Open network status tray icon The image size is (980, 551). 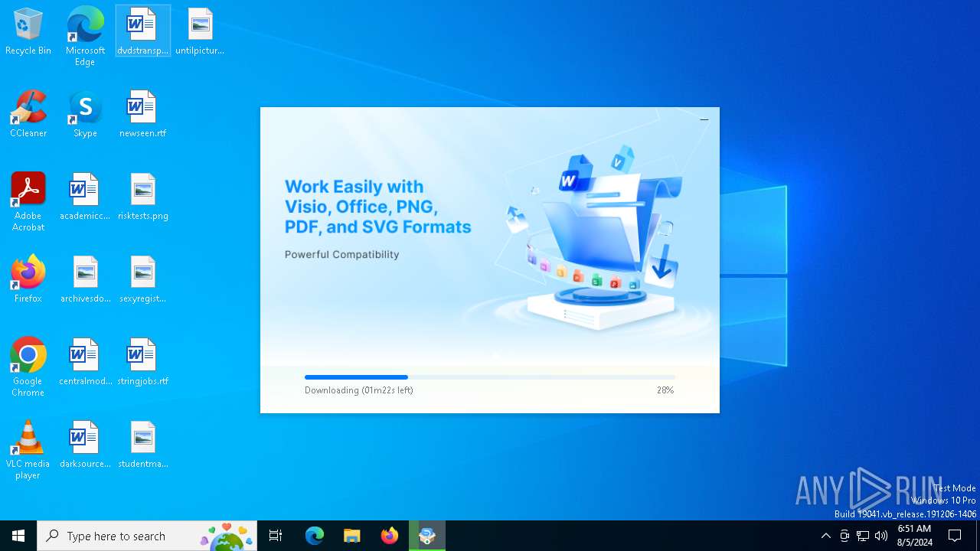(863, 536)
